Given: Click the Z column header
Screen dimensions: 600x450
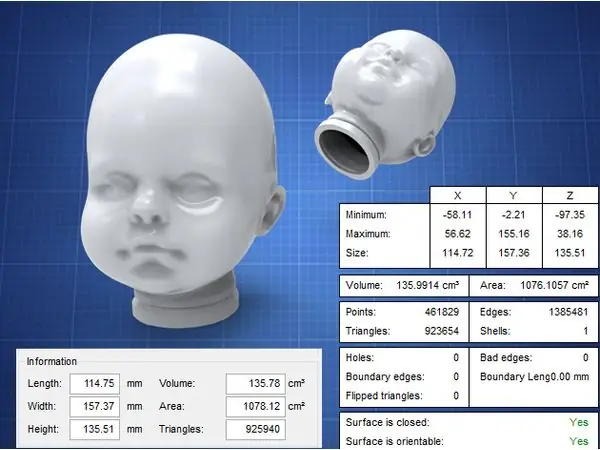Looking at the screenshot, I should coord(570,196).
